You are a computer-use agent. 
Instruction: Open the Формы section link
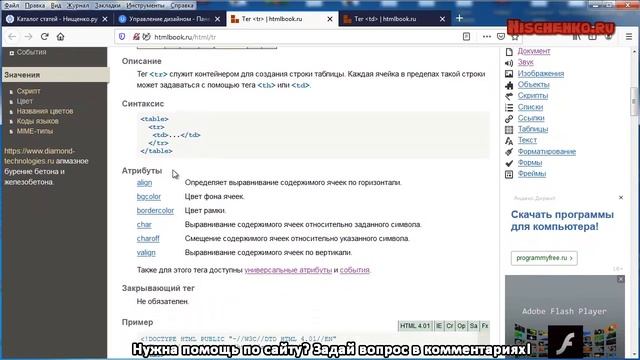click(x=530, y=162)
